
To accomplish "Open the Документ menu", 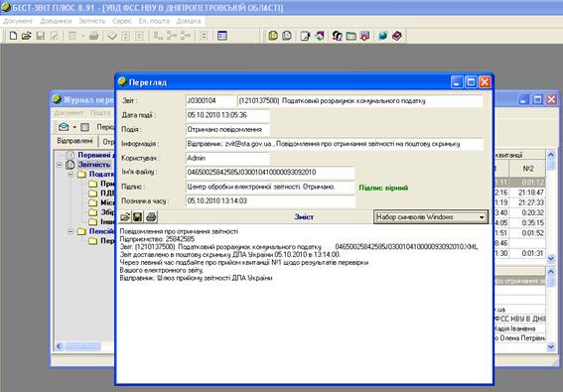I will pyautogui.click(x=18, y=21).
